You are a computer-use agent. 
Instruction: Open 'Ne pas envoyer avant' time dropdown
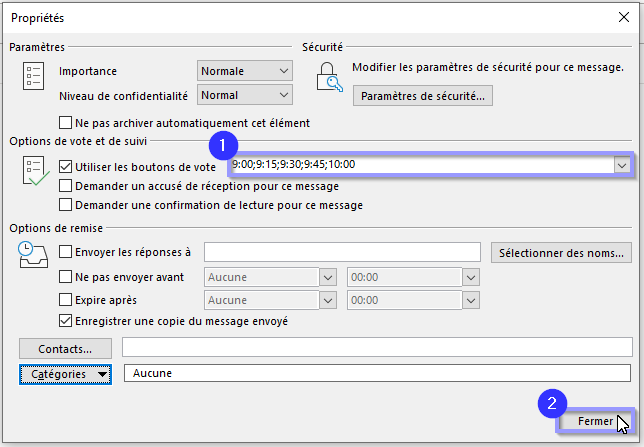click(x=471, y=278)
